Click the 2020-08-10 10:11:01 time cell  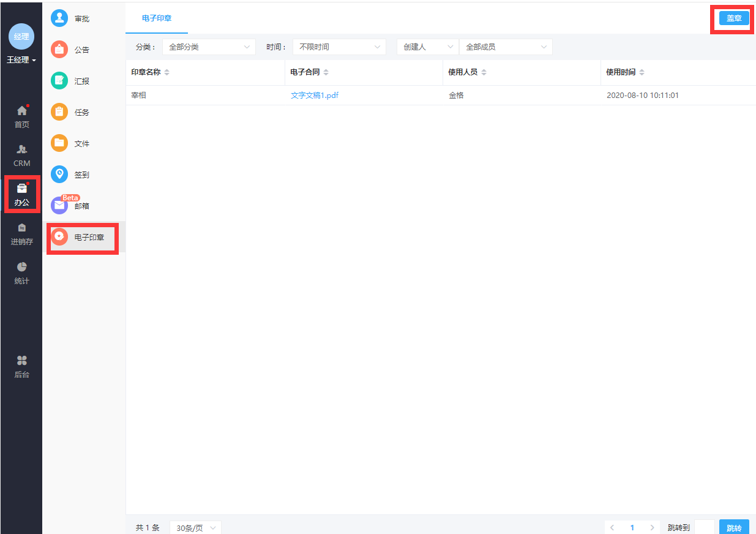[643, 96]
